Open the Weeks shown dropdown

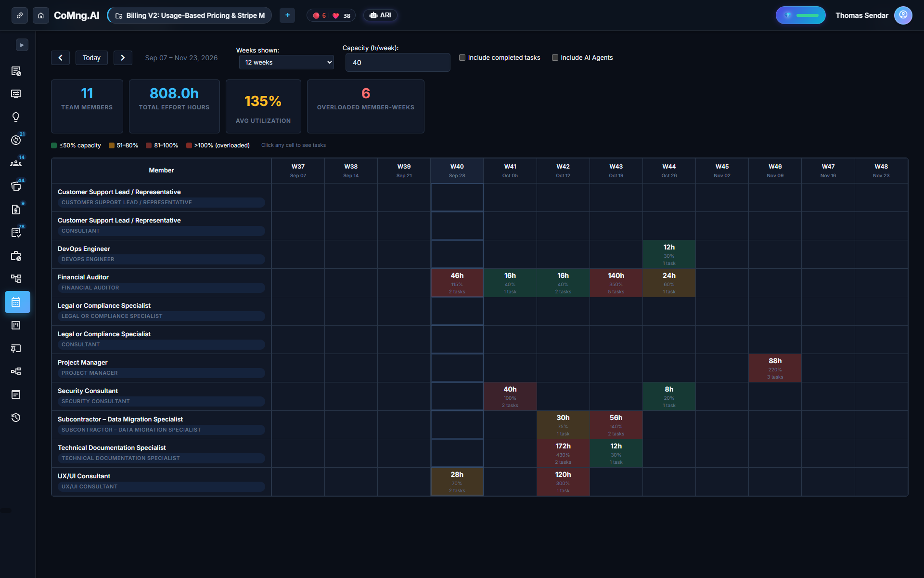coord(286,62)
